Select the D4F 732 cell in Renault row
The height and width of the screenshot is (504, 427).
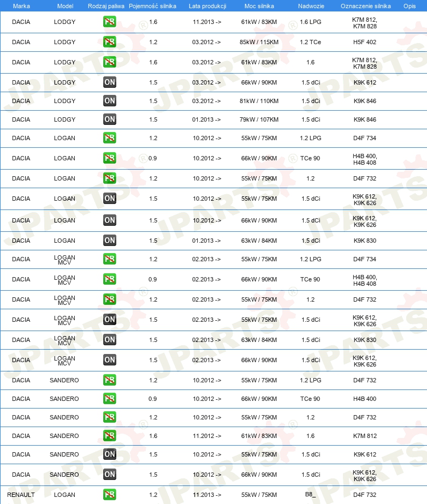[365, 495]
